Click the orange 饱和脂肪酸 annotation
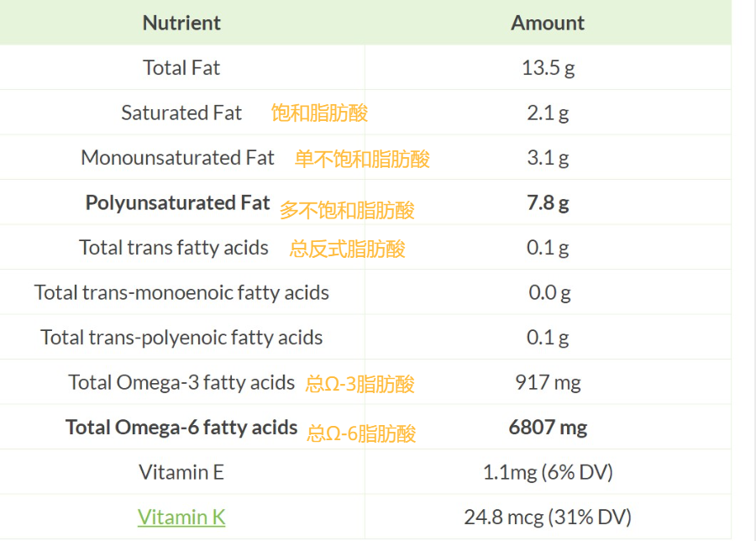This screenshot has width=756, height=541. (319, 113)
